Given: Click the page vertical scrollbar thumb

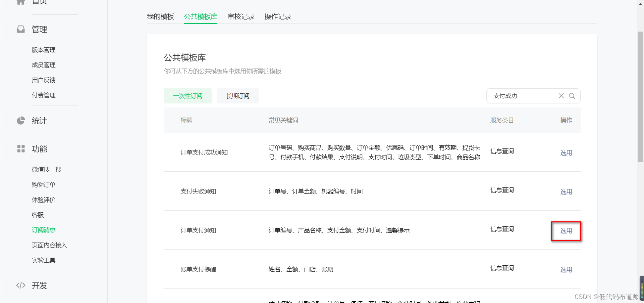Looking at the screenshot, I should 640,97.
